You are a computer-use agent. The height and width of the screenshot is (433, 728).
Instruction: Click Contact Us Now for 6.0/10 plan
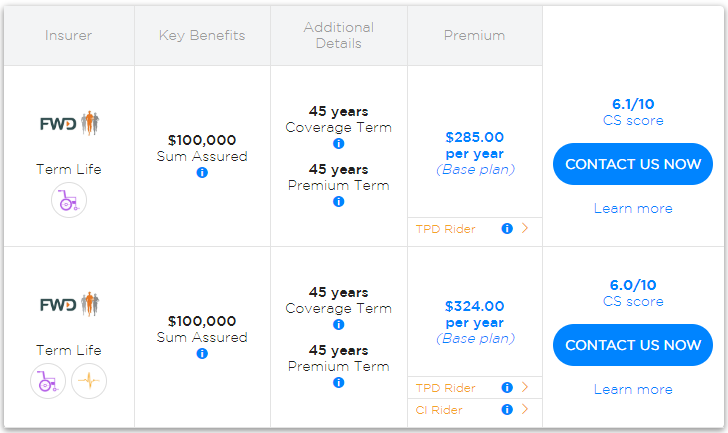click(633, 345)
